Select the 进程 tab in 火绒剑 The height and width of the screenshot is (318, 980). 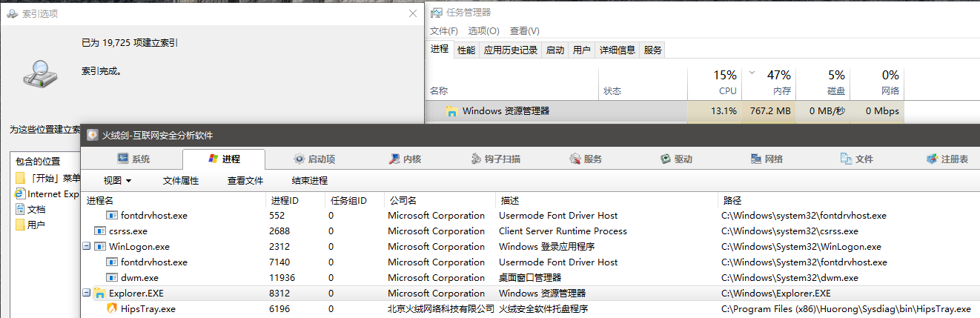click(223, 159)
